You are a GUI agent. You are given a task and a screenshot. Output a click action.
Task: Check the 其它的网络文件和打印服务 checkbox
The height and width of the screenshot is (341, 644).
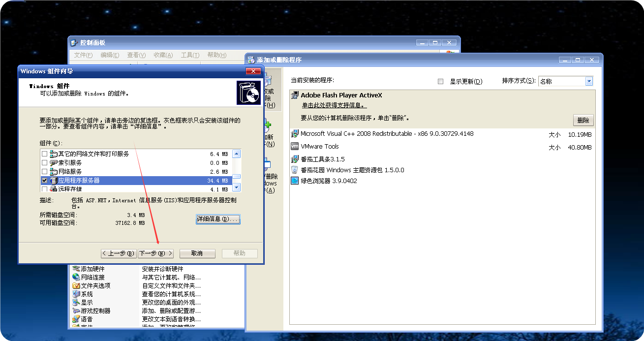click(45, 154)
